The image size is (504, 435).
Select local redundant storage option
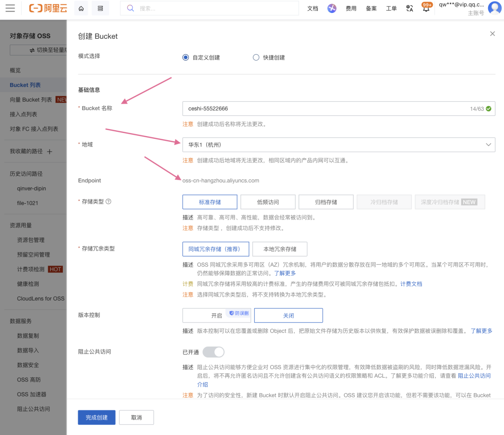280,249
